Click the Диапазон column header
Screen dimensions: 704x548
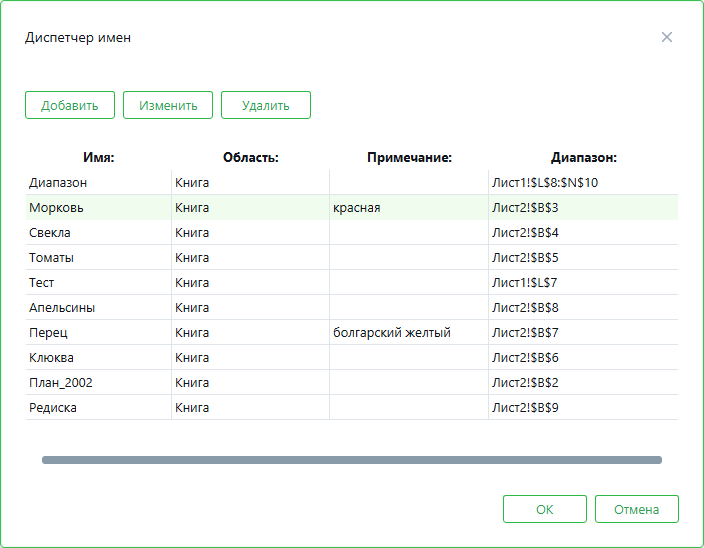pos(583,158)
